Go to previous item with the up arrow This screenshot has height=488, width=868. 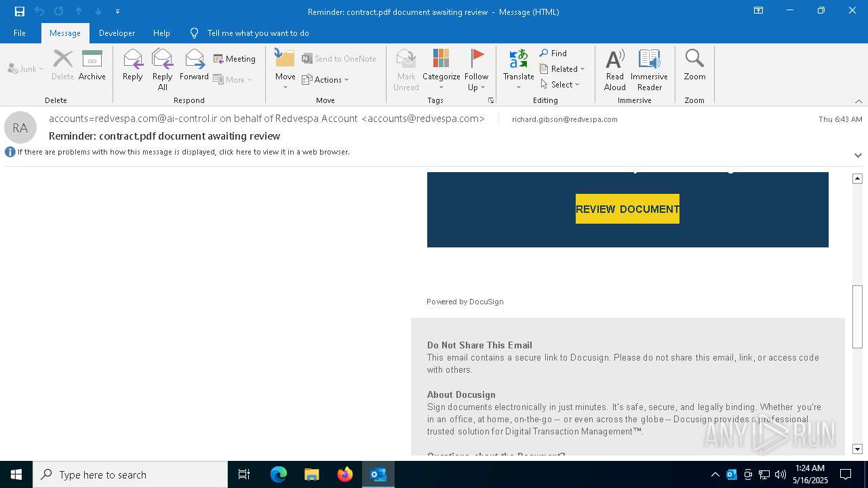click(79, 12)
